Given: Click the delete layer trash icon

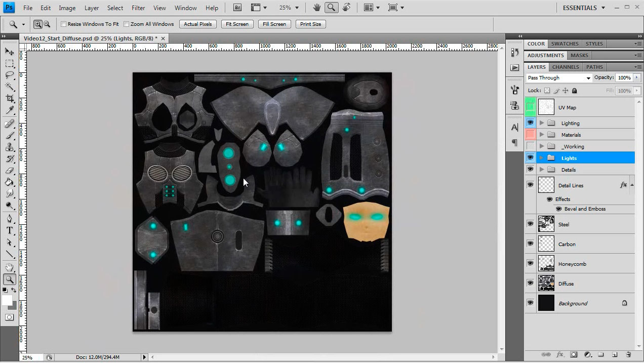Looking at the screenshot, I should [628, 354].
